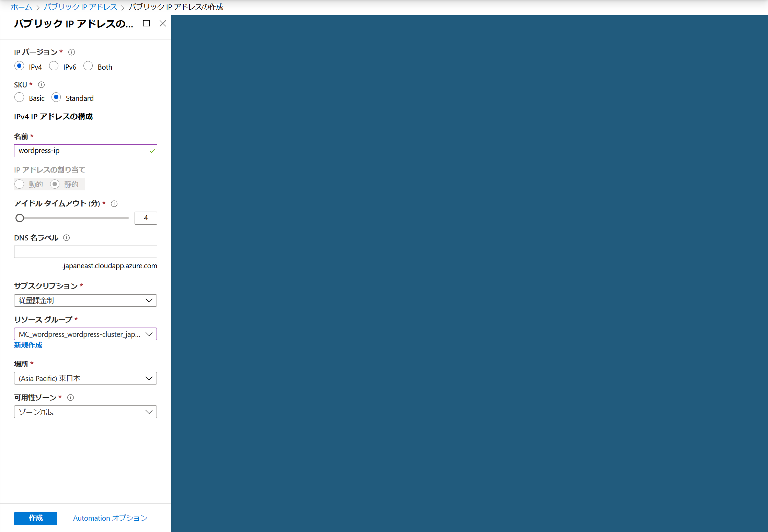Expand the 可用性ゾーン dropdown ゾーン冗長

[x=85, y=412]
